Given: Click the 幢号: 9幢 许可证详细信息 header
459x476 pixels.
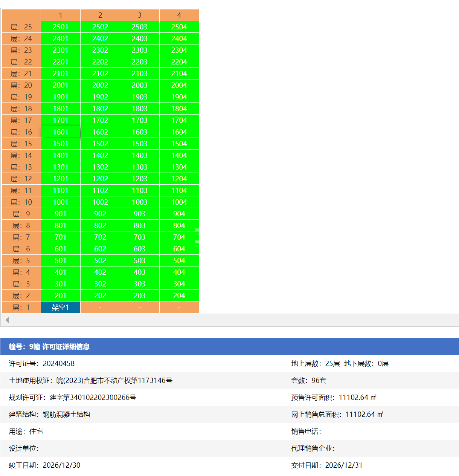Looking at the screenshot, I should [x=230, y=347].
